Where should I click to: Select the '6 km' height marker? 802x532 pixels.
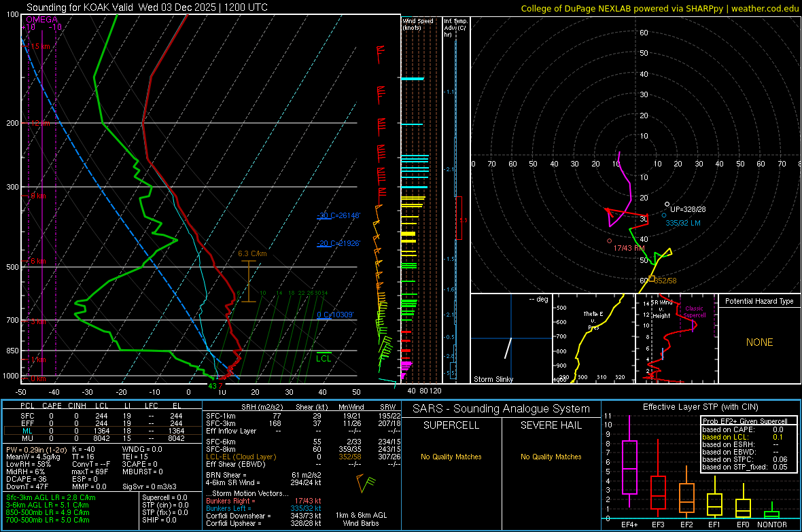[x=38, y=261]
